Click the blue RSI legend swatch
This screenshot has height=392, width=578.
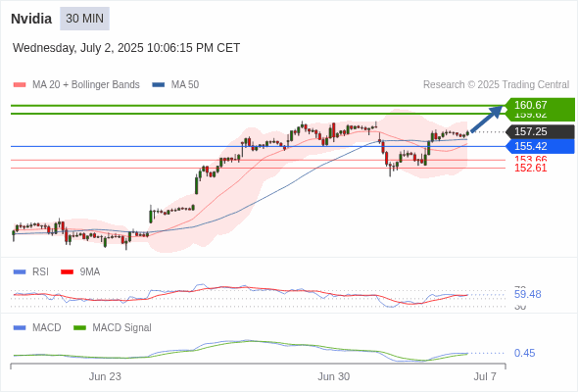20,272
